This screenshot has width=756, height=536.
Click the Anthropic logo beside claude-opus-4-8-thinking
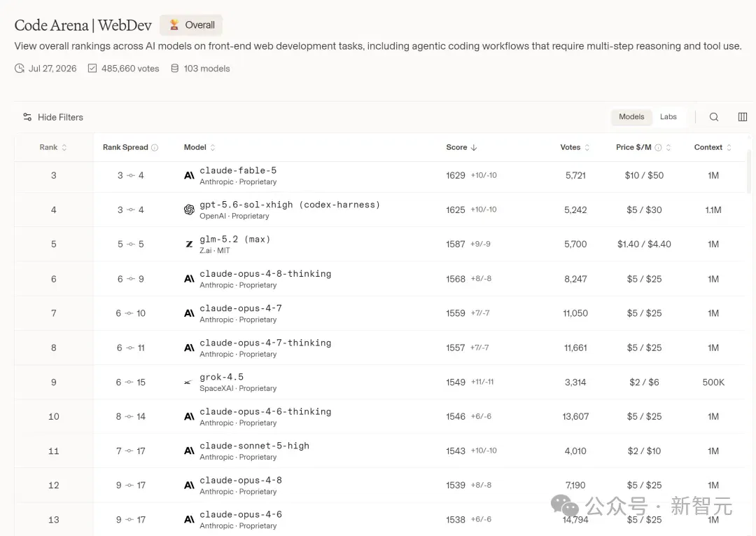189,279
